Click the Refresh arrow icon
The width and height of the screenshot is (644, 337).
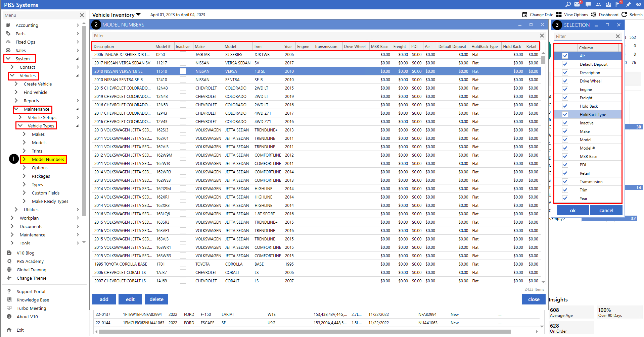coord(624,14)
